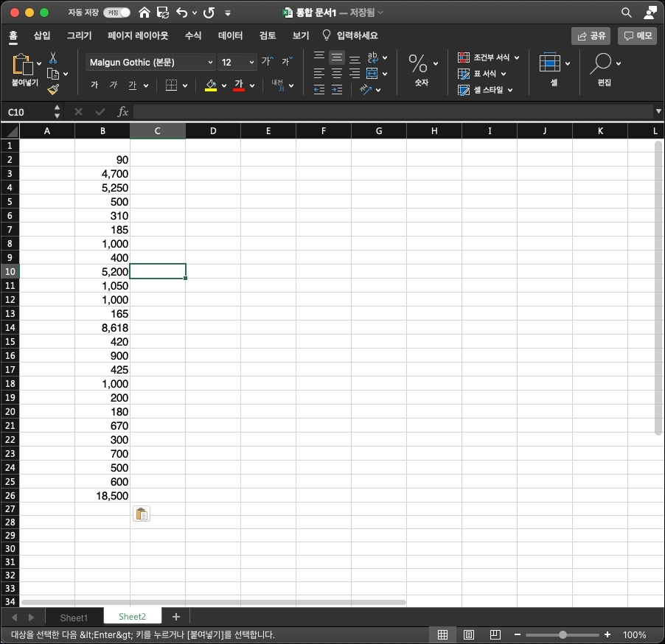This screenshot has width=665, height=644.
Task: Increase font size
Action: [267, 61]
